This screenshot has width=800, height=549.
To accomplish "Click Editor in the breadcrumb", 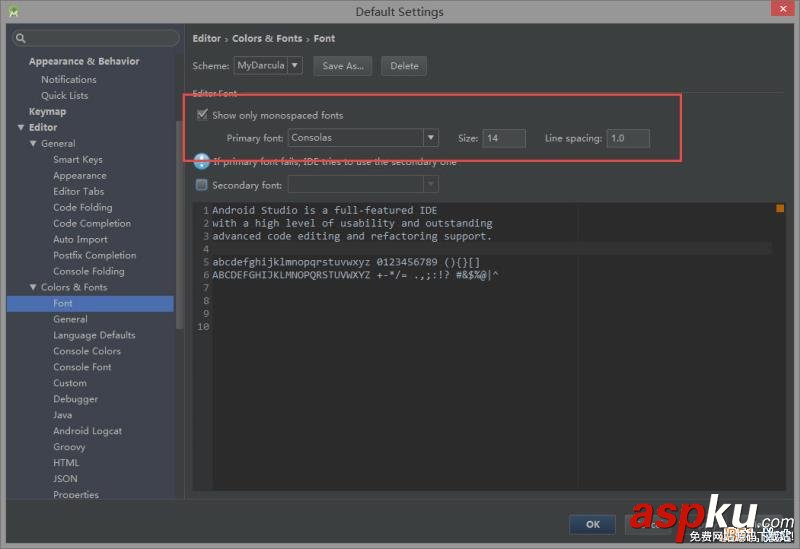I will [207, 38].
